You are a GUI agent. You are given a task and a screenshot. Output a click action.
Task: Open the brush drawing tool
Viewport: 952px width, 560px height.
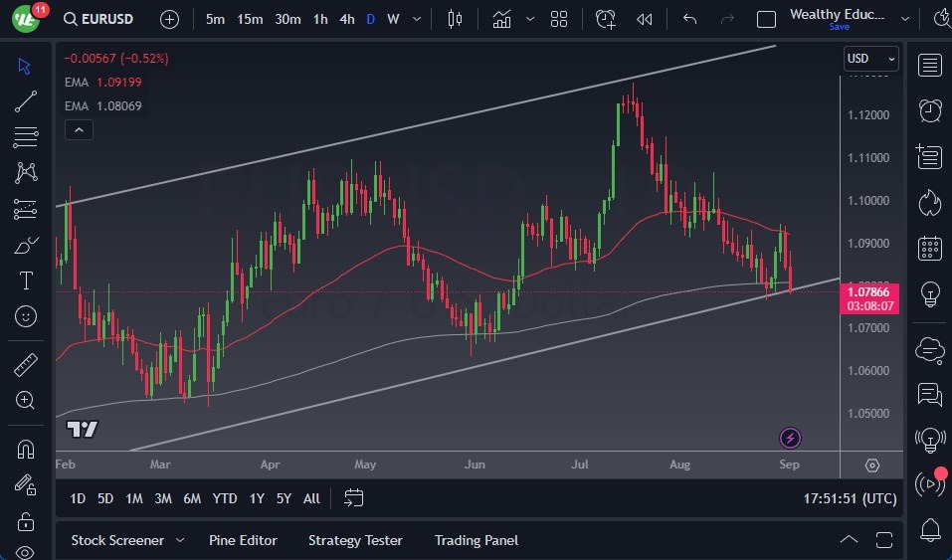point(26,245)
